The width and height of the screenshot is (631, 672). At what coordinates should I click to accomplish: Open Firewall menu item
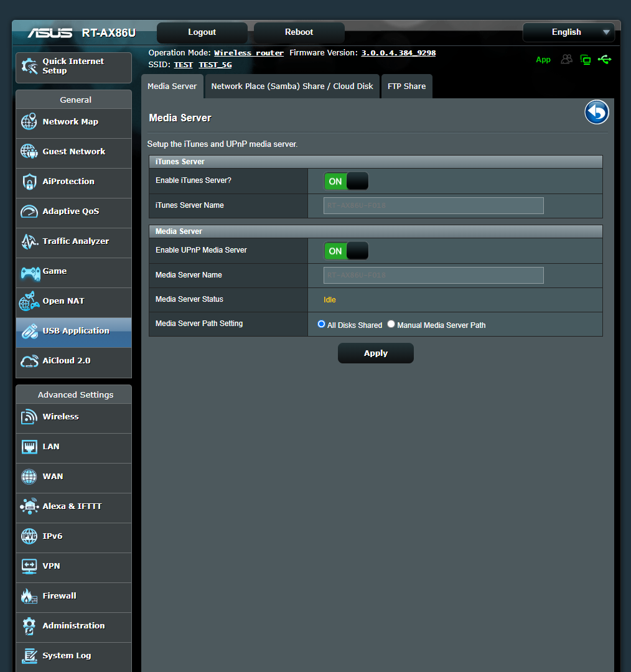pos(73,597)
